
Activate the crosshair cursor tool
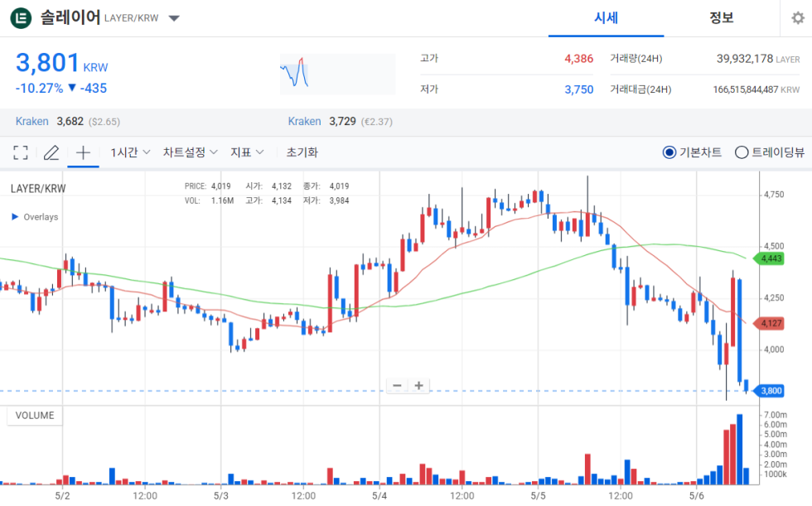pyautogui.click(x=83, y=152)
